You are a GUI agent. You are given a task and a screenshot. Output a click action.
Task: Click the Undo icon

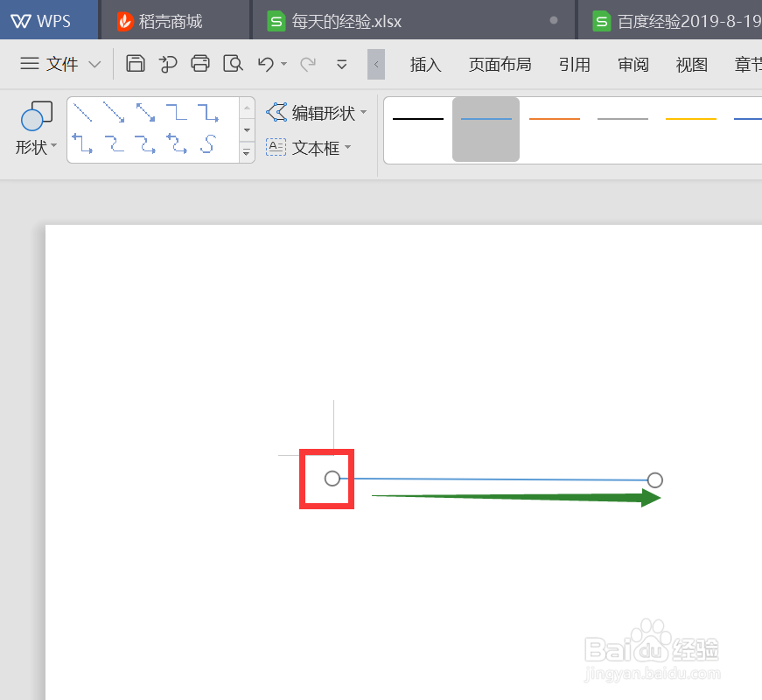(x=266, y=64)
